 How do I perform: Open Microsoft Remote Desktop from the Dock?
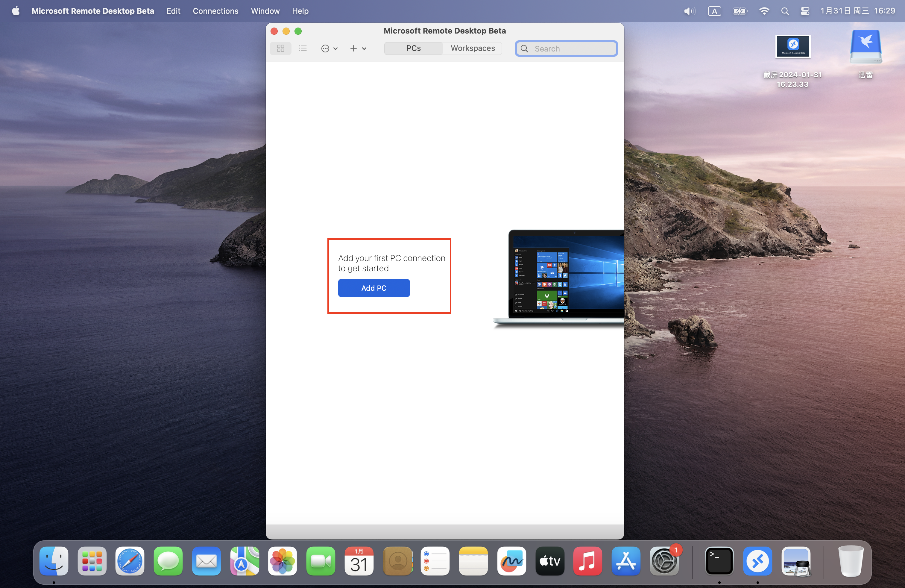coord(757,561)
